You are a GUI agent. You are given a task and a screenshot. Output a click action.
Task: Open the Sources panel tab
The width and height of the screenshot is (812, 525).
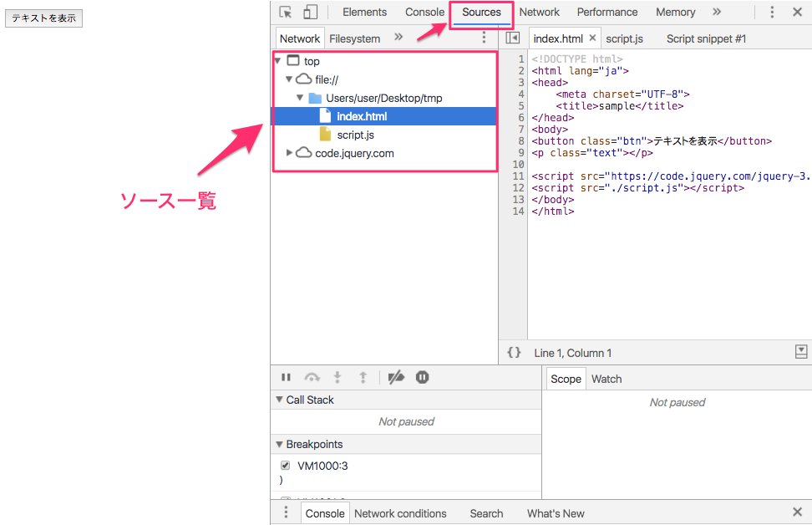coord(482,12)
